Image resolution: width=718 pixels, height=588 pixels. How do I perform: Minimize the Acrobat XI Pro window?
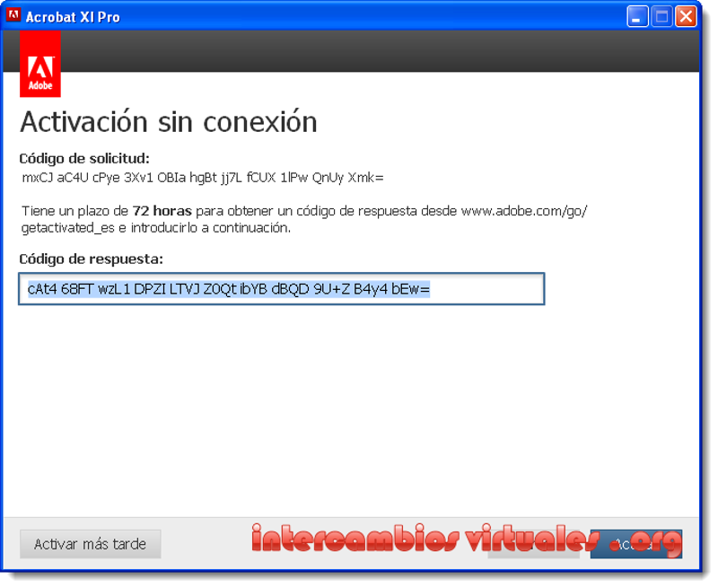(637, 17)
